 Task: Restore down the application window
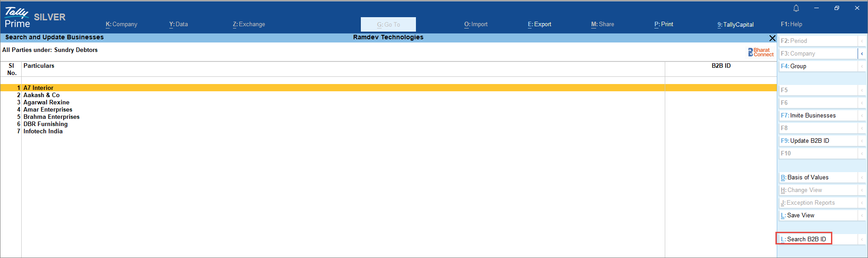(836, 8)
